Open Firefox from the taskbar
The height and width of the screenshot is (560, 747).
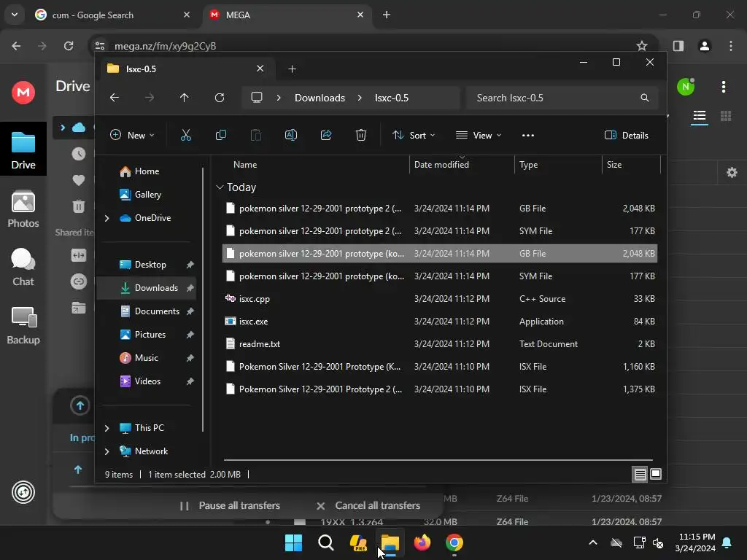pyautogui.click(x=422, y=542)
